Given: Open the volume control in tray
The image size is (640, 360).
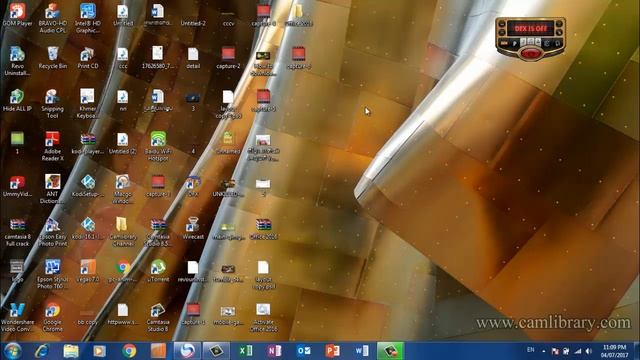Looking at the screenshot, I should 589,351.
